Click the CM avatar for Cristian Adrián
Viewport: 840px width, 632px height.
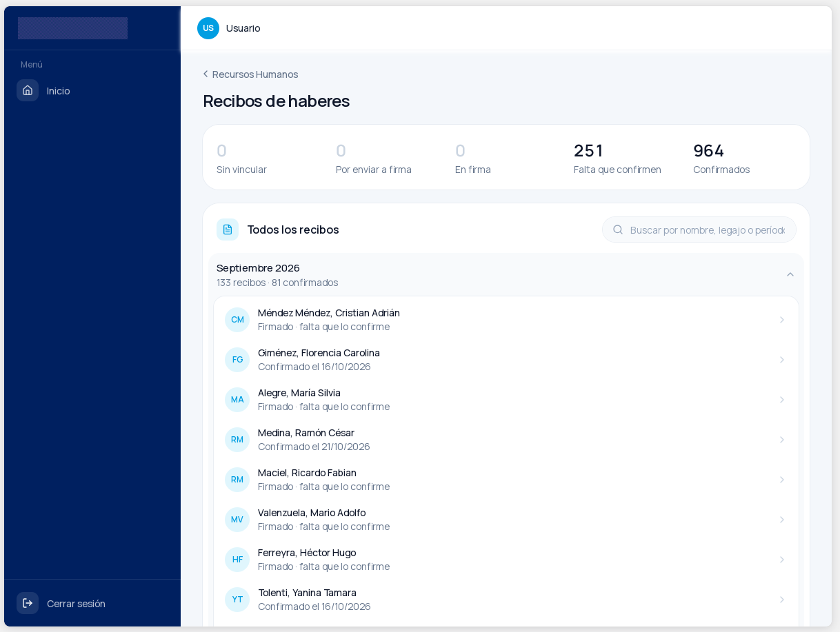[x=237, y=320]
